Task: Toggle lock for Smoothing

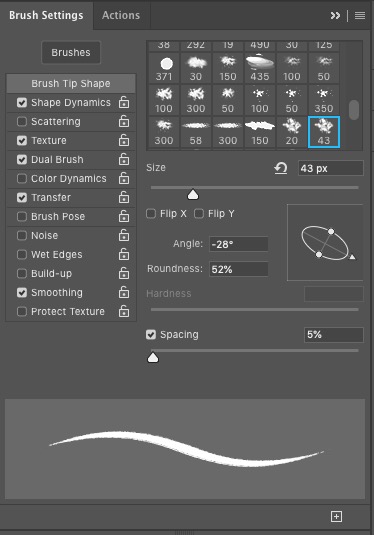Action: (124, 292)
